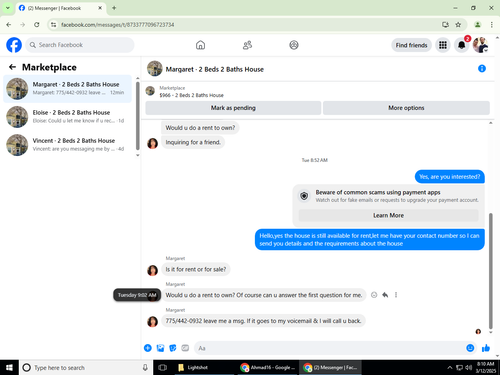Click the react emoji icon on Margaret's message
Viewport: 500px width, 375px height.
click(374, 295)
